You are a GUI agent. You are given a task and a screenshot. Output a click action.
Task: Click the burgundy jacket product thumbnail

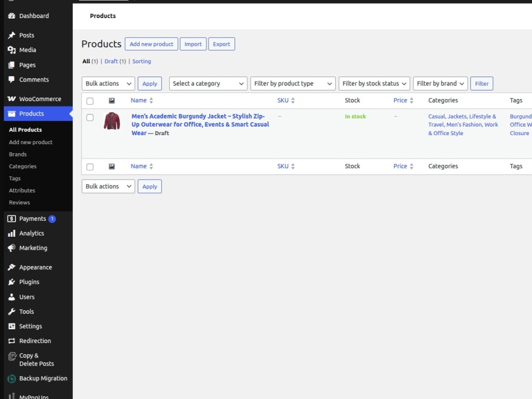pyautogui.click(x=112, y=121)
